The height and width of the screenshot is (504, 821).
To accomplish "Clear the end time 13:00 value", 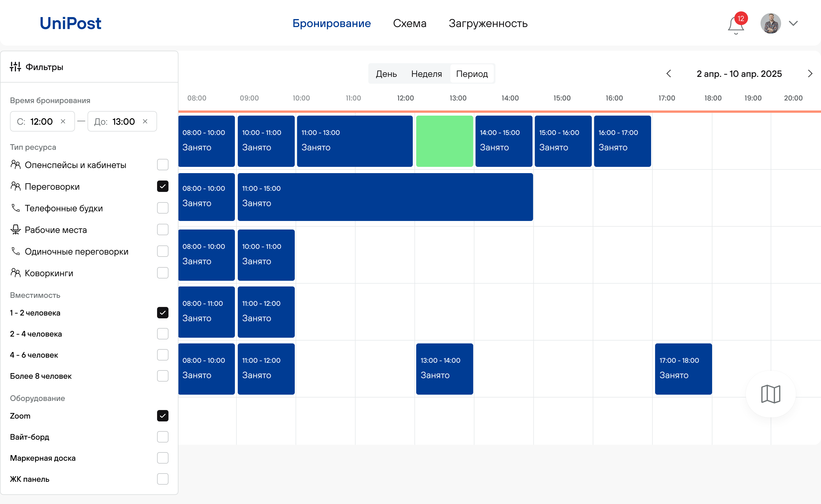I will pyautogui.click(x=145, y=121).
